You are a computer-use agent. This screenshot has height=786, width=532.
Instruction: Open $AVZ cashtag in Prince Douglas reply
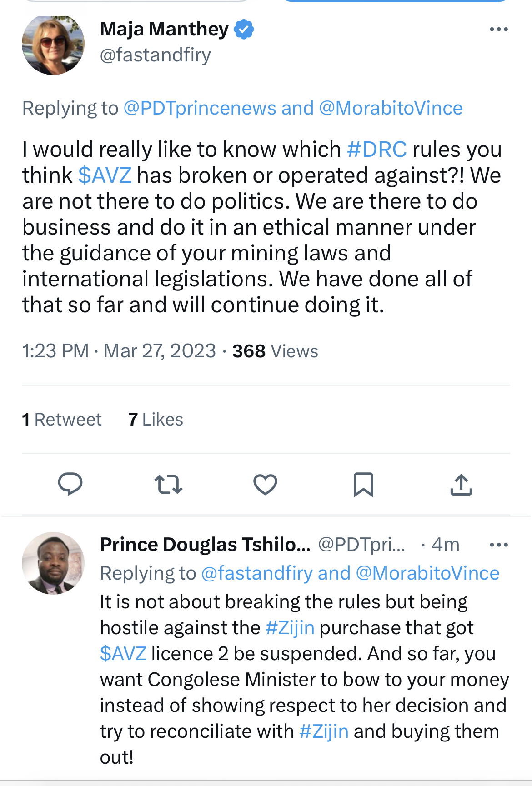123,654
